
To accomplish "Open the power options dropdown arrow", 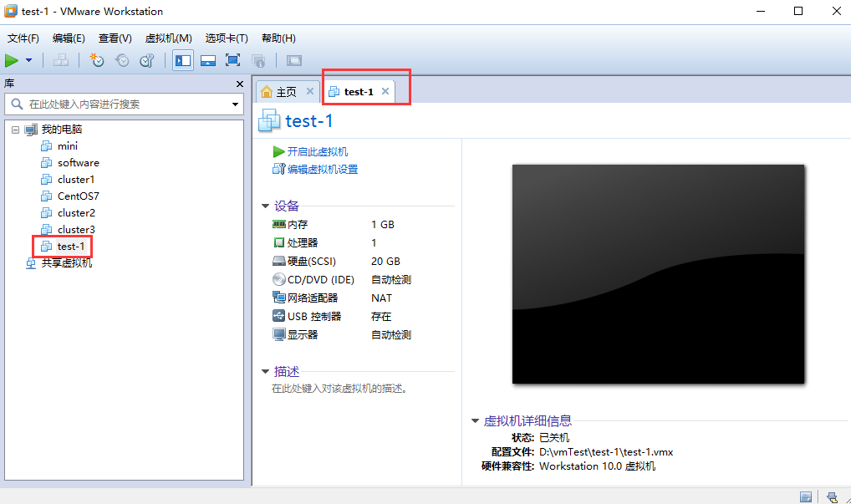I will tap(28, 61).
